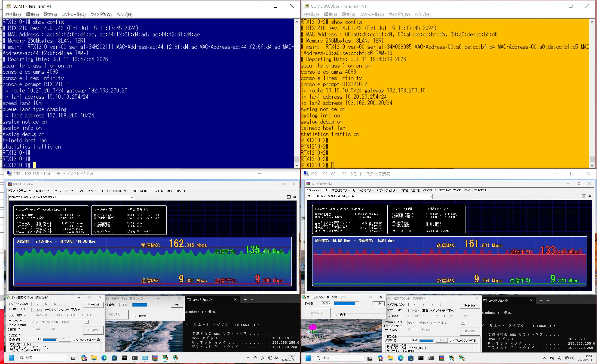Expand the new-tab chevron in right Command Prompt
The width and height of the screenshot is (597, 364).
pos(548,300)
